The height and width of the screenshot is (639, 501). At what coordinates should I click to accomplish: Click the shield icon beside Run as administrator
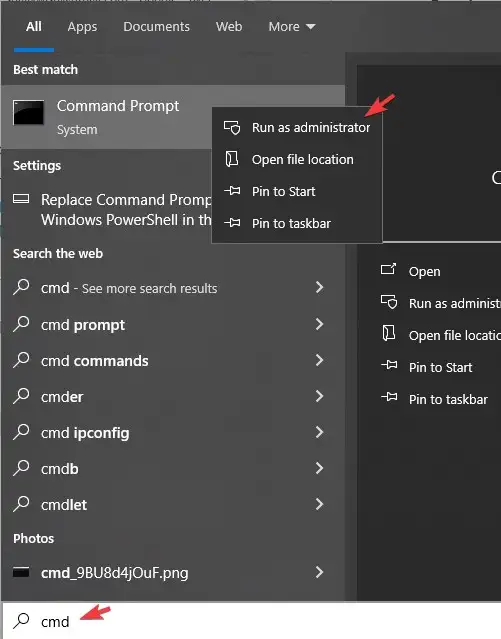pos(232,128)
